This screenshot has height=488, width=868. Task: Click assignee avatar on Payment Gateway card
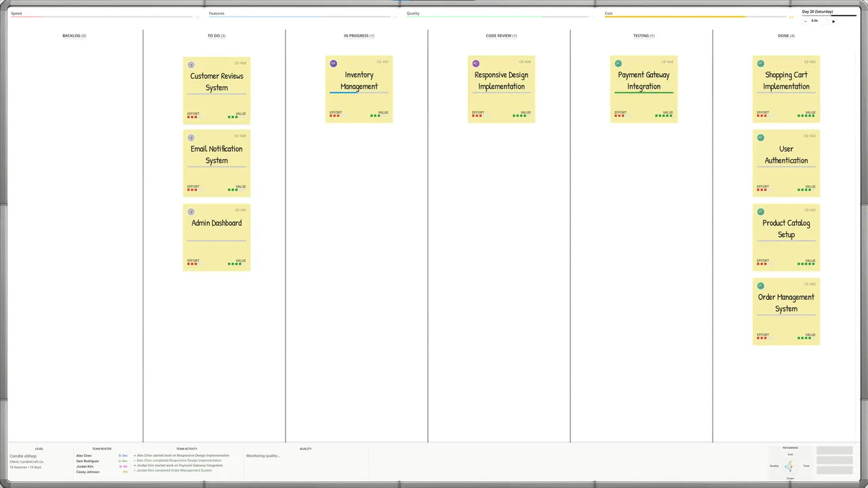click(x=618, y=64)
